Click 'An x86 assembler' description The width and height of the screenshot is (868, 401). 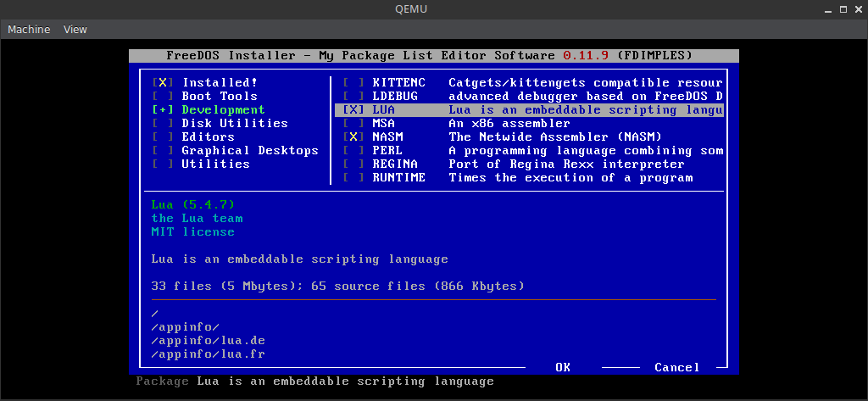(x=509, y=124)
